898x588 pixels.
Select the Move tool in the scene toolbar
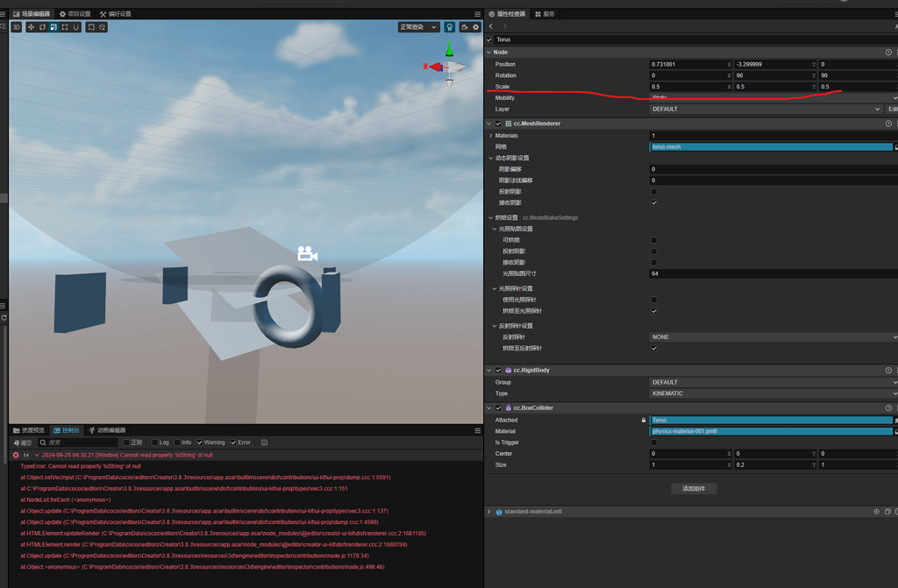click(x=32, y=27)
